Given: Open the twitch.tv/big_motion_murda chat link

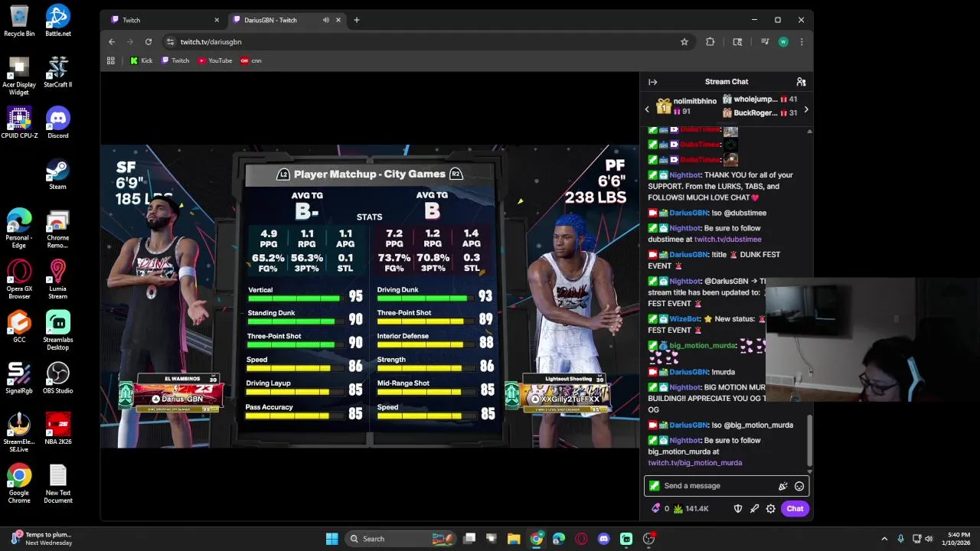Looking at the screenshot, I should click(694, 463).
